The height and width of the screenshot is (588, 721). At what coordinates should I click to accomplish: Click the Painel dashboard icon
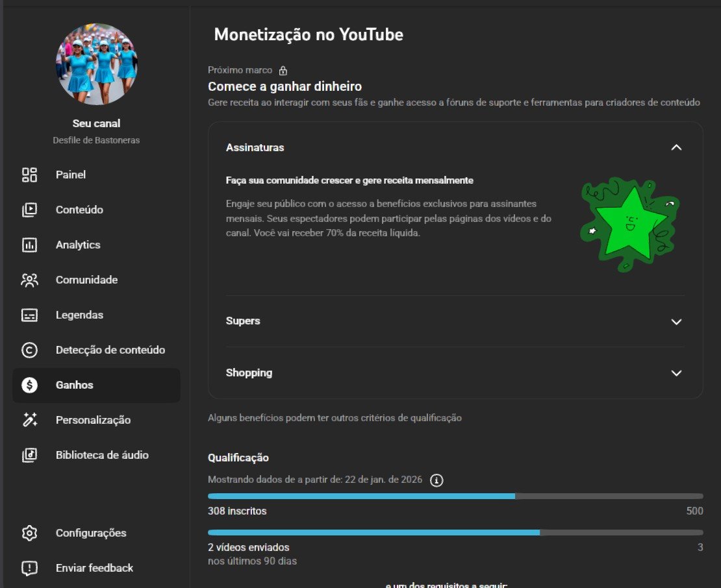click(29, 175)
